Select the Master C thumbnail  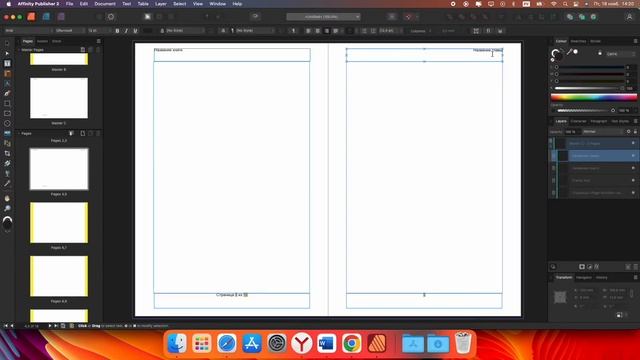[59, 98]
